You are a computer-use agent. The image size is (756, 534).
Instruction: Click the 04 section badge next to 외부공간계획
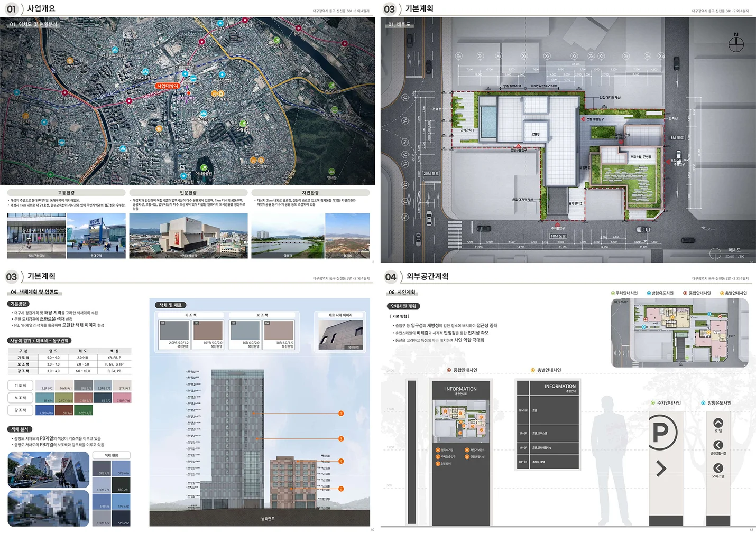coord(390,277)
